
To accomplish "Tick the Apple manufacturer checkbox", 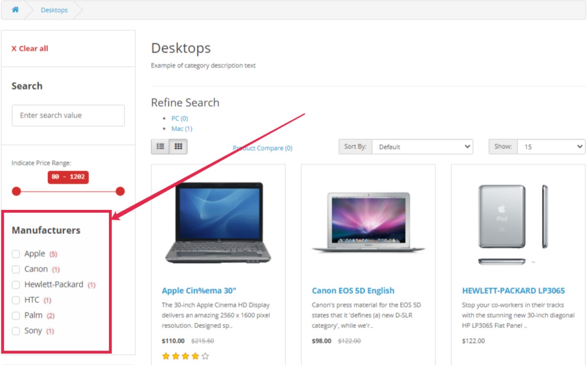I will [16, 254].
